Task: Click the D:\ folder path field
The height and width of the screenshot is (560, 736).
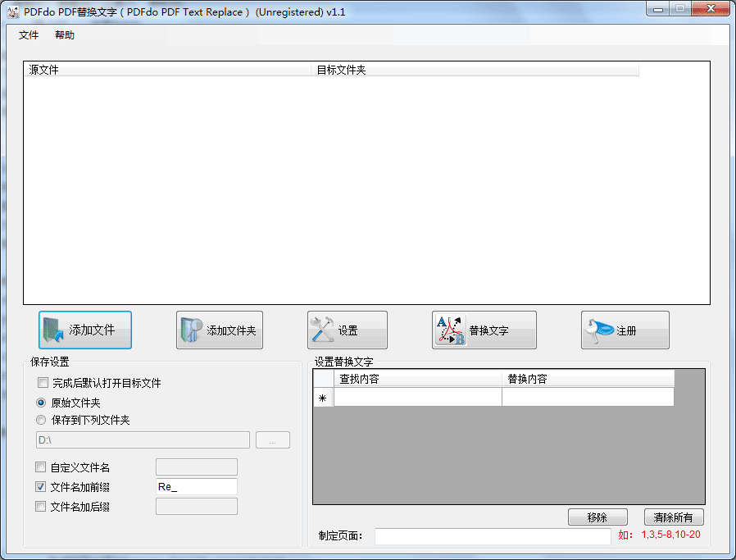Action: [x=143, y=439]
